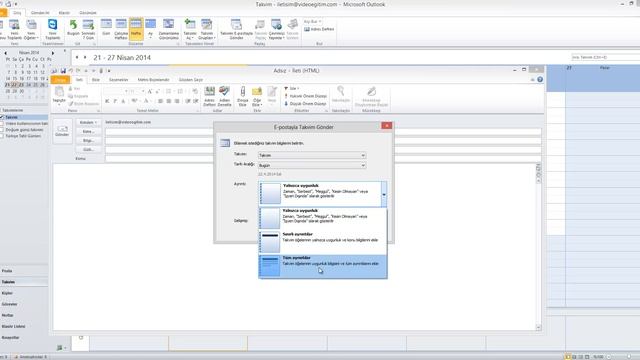
Task: Go to next week using forward arrow
Action: tap(85, 58)
